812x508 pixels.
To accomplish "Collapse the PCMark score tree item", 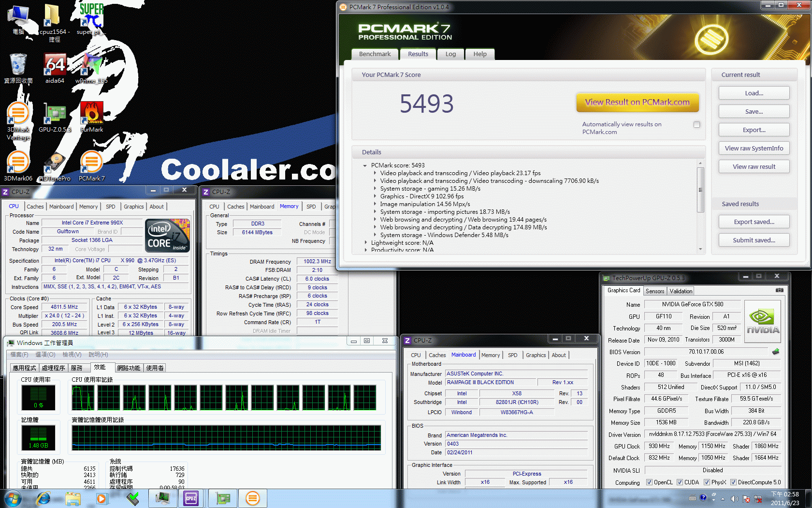I will pos(365,165).
